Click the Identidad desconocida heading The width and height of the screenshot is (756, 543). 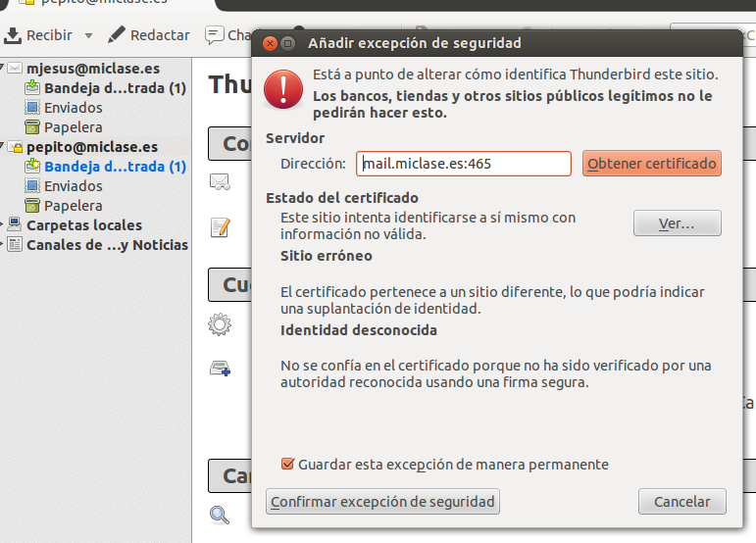pos(359,330)
